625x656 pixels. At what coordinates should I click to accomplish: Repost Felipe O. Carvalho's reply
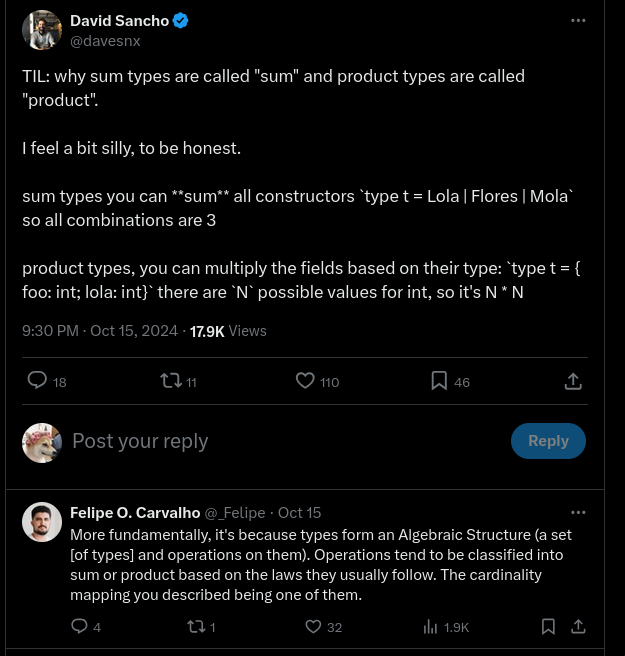196,626
